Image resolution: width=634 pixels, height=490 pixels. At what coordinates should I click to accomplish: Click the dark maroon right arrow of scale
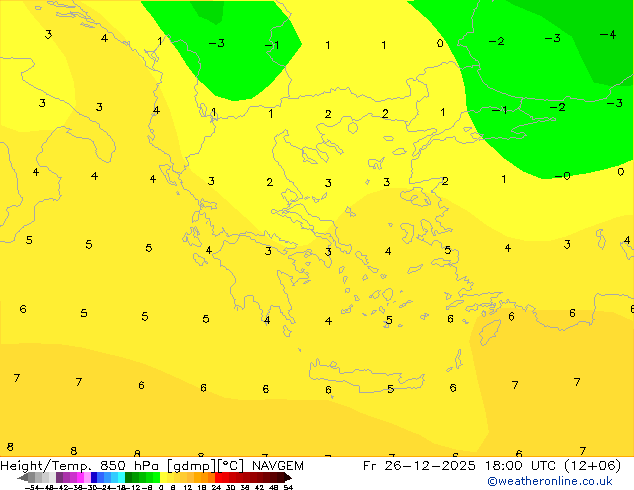[x=289, y=478]
